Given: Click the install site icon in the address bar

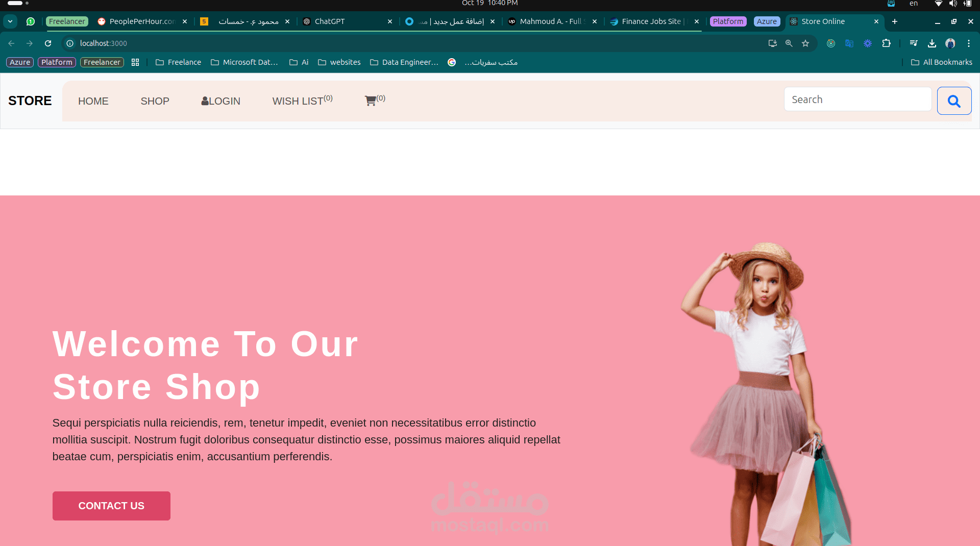Looking at the screenshot, I should [772, 43].
